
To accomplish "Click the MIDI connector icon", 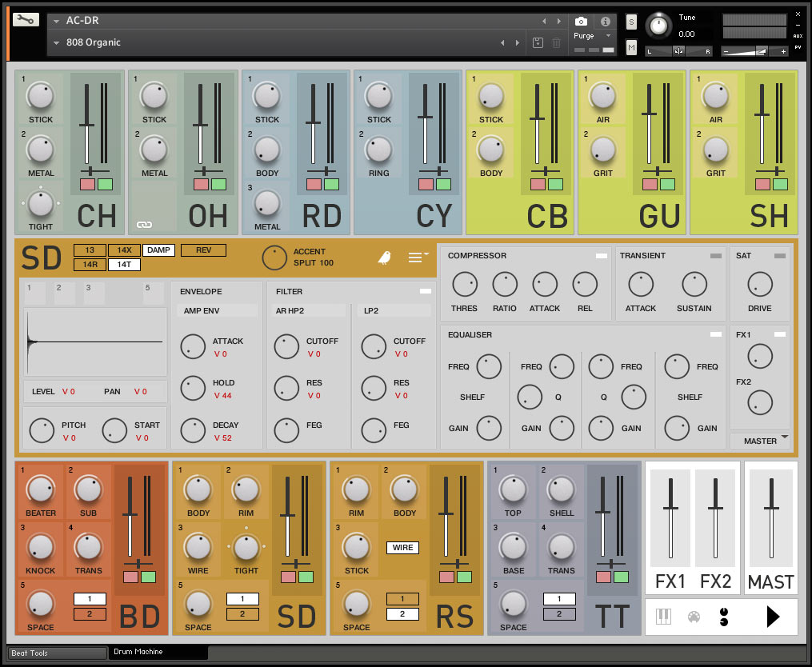I will click(x=694, y=616).
